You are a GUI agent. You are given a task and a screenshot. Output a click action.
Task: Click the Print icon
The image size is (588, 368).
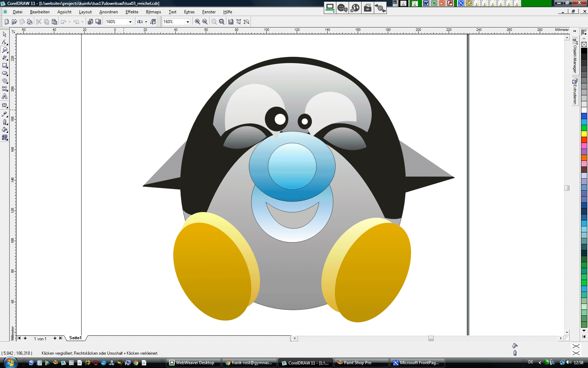[30, 22]
